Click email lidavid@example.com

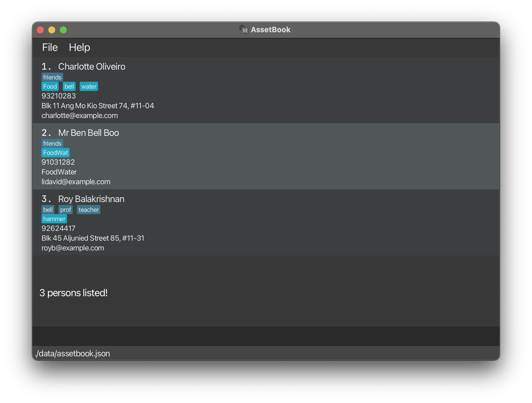pyautogui.click(x=76, y=182)
